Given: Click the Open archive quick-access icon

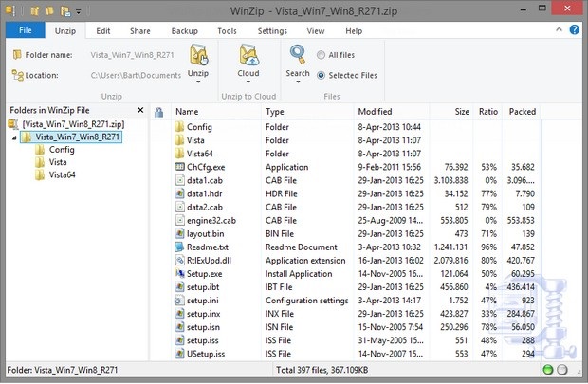Looking at the screenshot, I should tap(50, 10).
